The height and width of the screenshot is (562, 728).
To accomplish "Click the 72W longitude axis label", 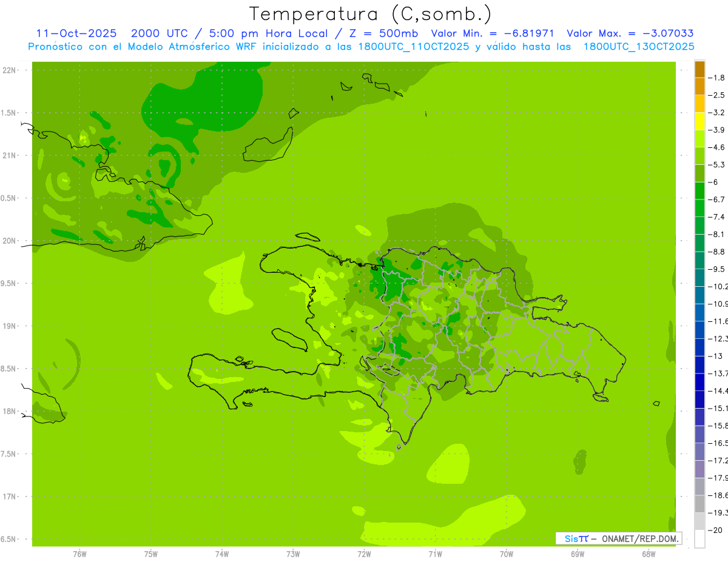I will (x=364, y=554).
